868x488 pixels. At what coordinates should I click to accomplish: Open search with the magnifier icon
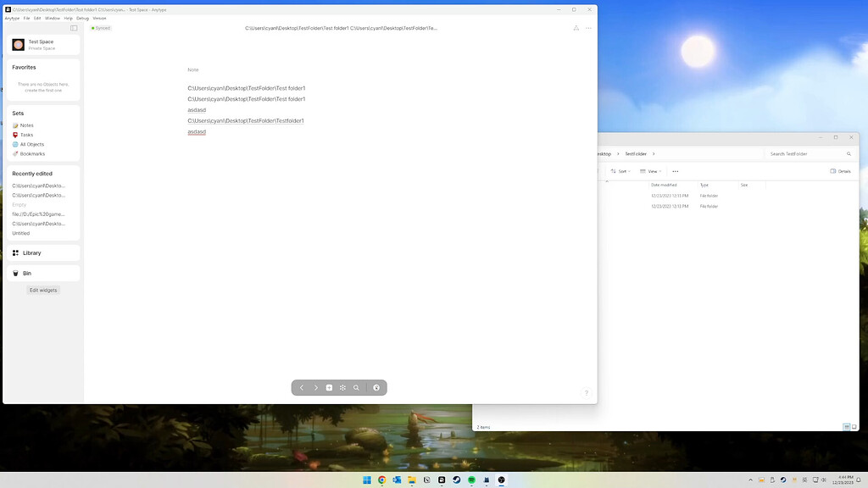[x=356, y=387]
